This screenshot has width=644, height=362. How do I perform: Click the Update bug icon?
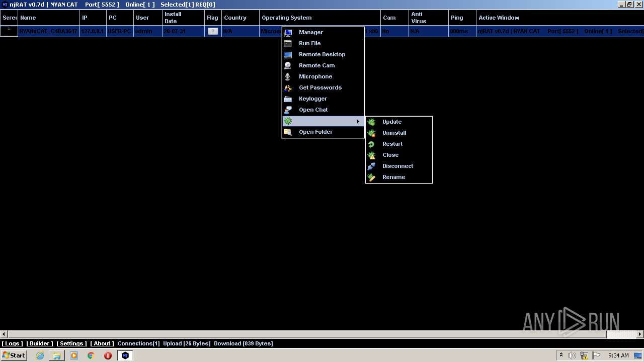(x=371, y=122)
